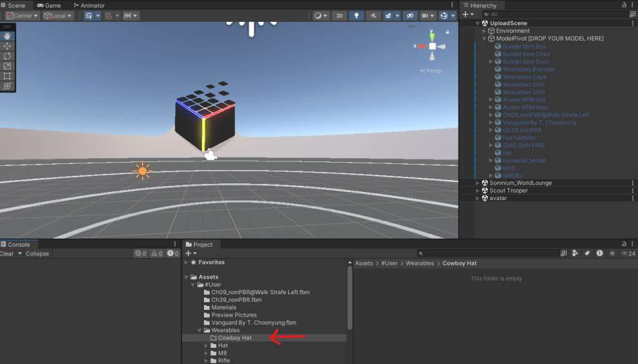The height and width of the screenshot is (364, 638).
Task: Select the Rotate tool
Action: pos(7,56)
